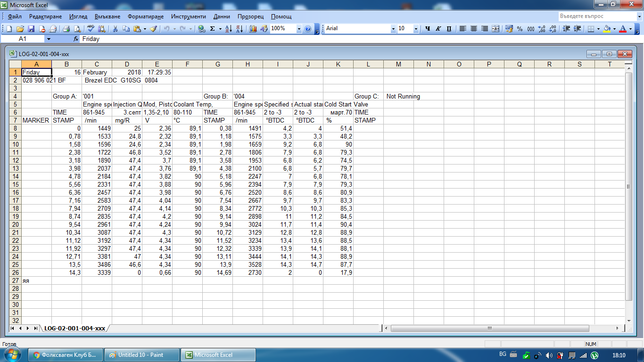
Task: Click the yellow Fill Color bucket
Action: (607, 29)
